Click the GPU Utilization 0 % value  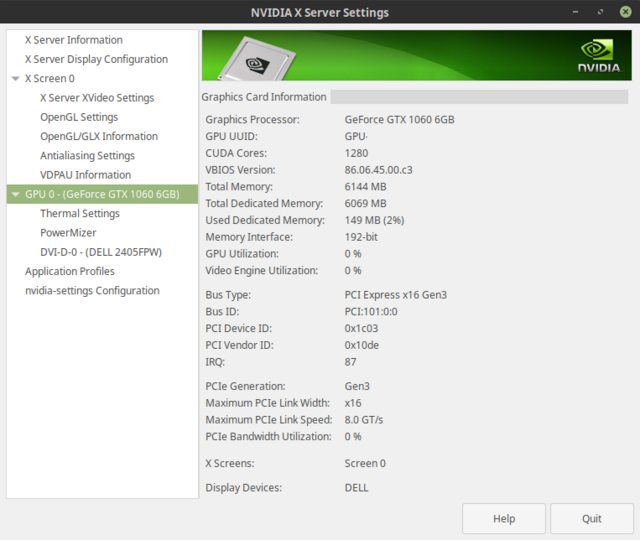pos(353,253)
